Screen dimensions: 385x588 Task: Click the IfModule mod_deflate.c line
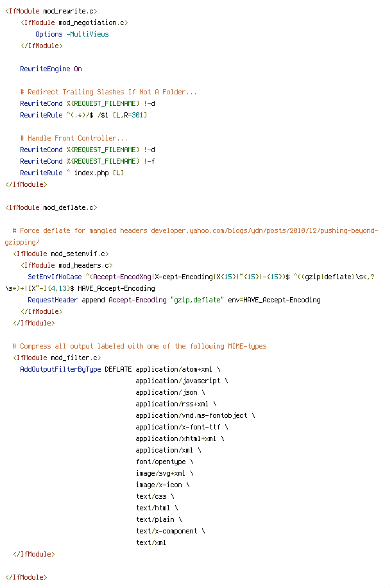[51, 208]
